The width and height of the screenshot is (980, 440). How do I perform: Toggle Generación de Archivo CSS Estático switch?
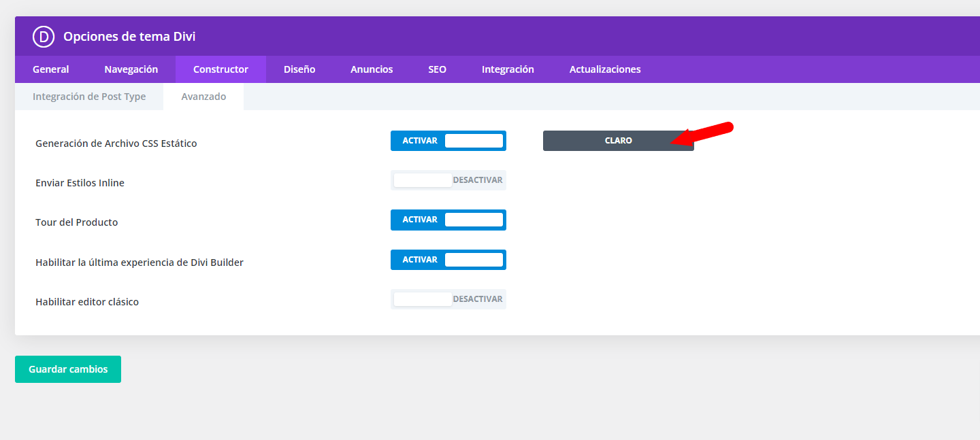click(x=448, y=141)
